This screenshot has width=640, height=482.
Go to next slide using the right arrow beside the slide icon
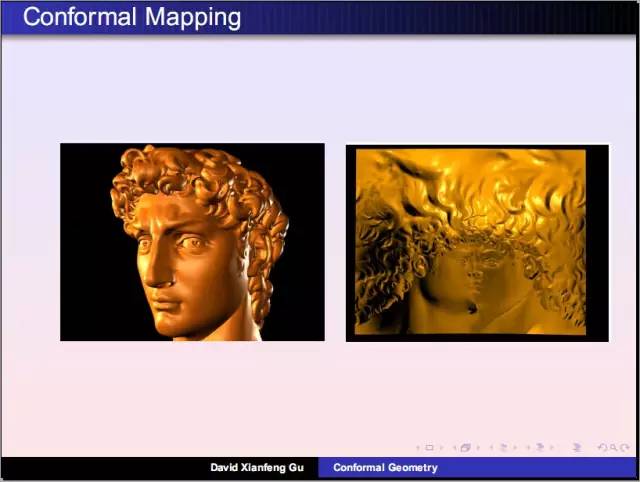coord(441,448)
